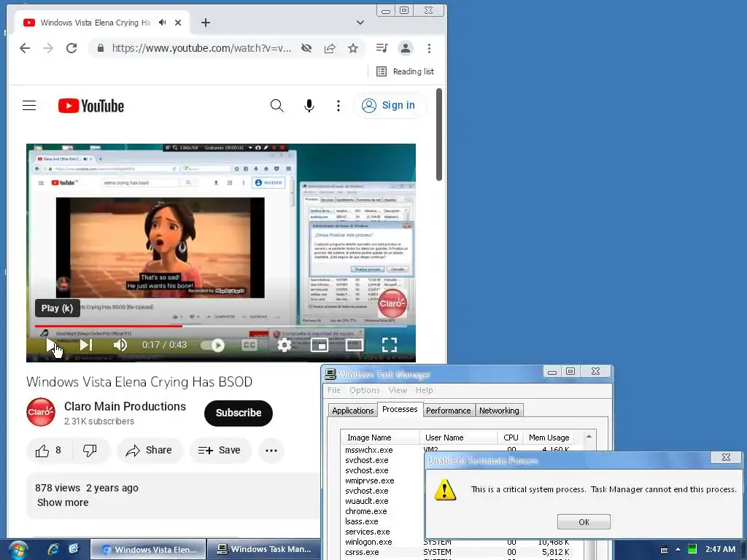Open the third-party cookies blocked eye icon

click(x=306, y=48)
